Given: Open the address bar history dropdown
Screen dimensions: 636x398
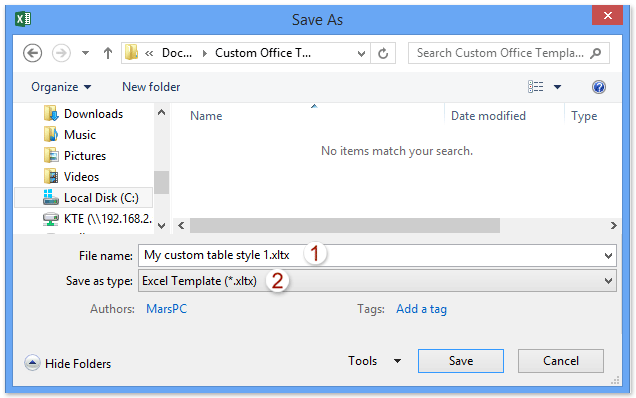Looking at the screenshot, I should click(x=361, y=54).
